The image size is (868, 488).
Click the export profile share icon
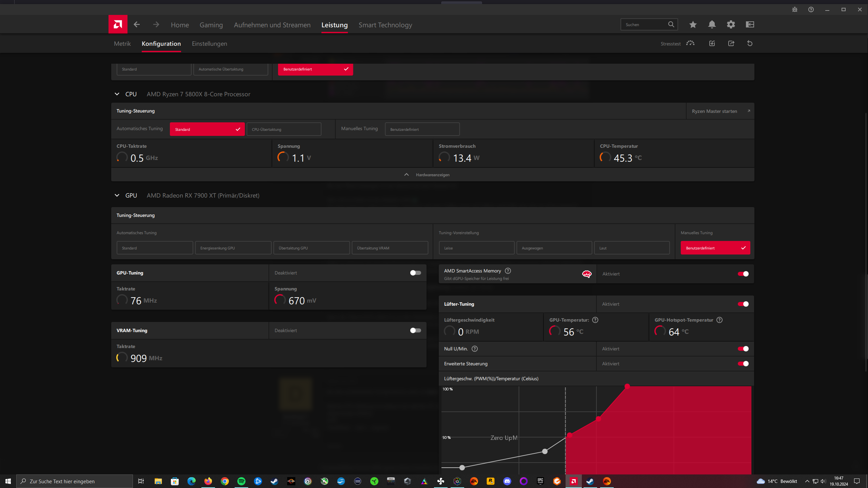pos(731,43)
